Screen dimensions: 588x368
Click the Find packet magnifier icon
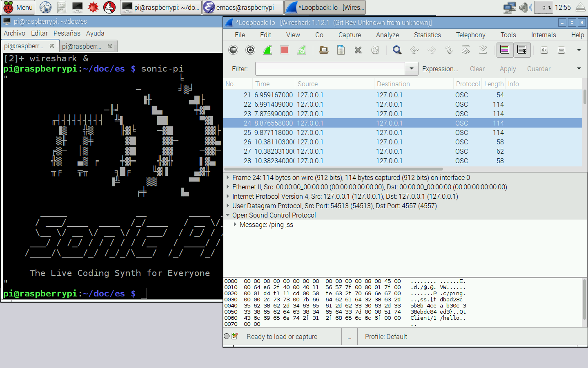(397, 50)
